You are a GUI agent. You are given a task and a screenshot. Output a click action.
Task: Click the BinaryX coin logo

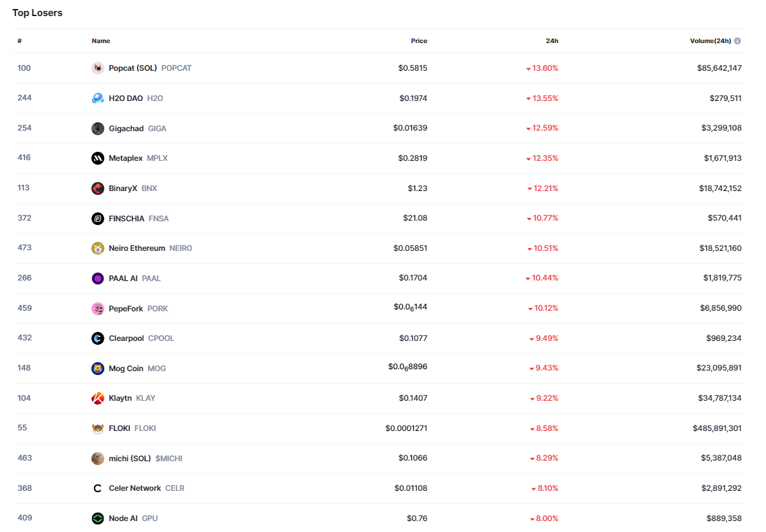[98, 188]
